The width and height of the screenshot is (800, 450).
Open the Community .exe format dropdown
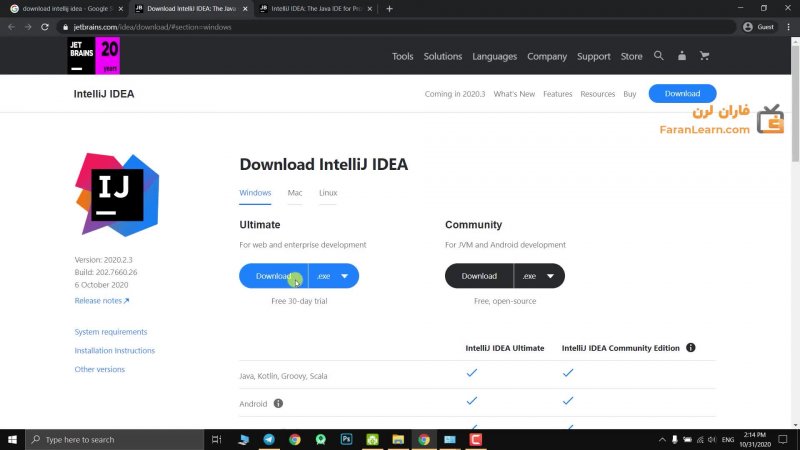point(539,276)
